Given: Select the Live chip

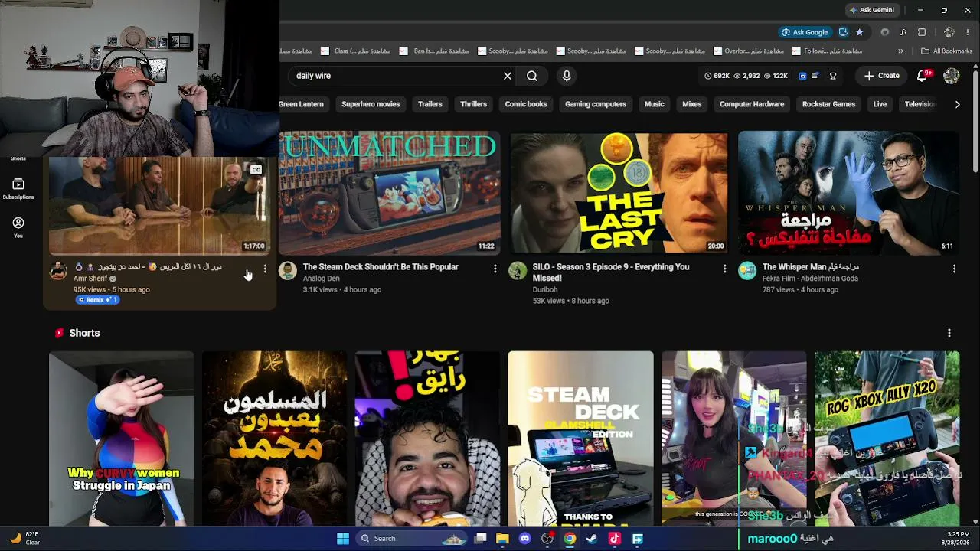Looking at the screenshot, I should (x=880, y=104).
